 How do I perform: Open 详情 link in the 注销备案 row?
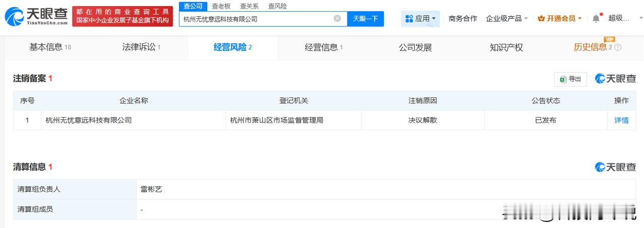(x=621, y=121)
